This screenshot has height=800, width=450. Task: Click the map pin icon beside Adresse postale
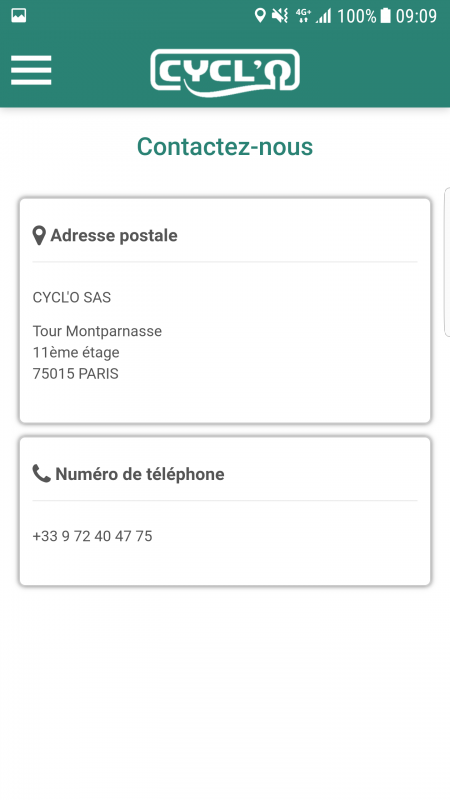point(39,236)
